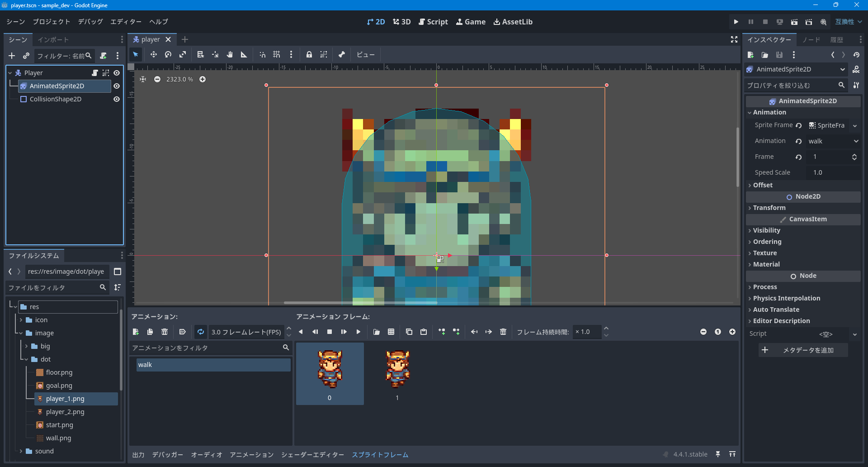868x467 pixels.
Task: Toggle visibility of Player node
Action: pos(117,73)
